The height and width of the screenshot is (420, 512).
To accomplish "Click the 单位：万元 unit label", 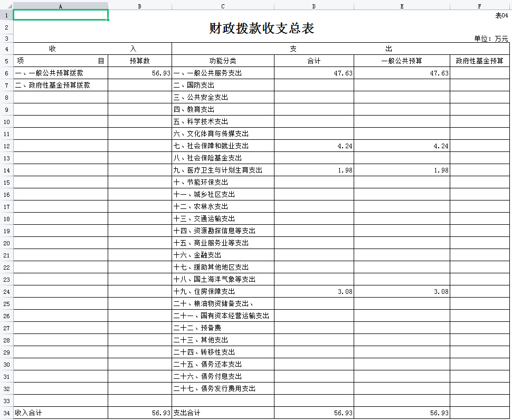I will tap(491, 39).
